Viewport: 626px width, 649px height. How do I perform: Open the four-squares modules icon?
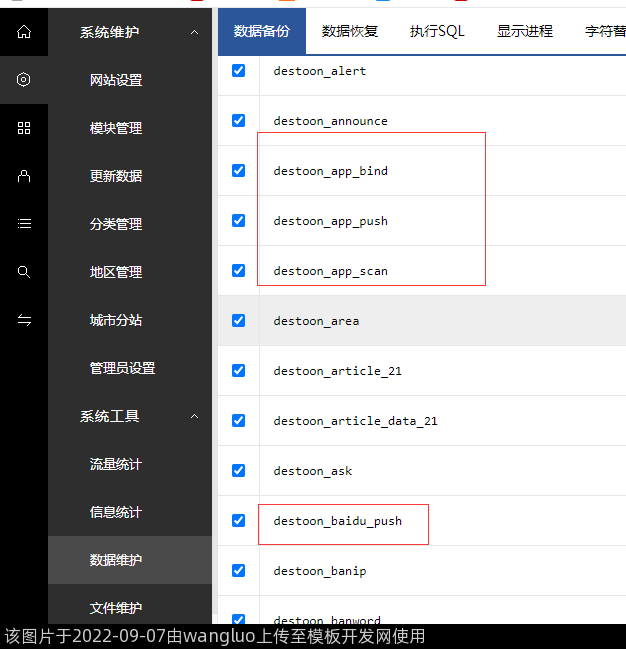point(24,128)
